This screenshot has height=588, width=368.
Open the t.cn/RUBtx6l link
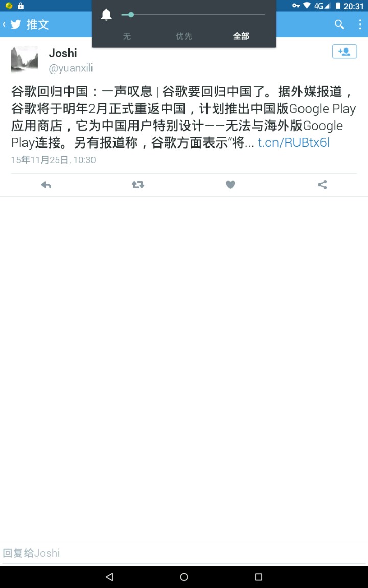point(294,142)
